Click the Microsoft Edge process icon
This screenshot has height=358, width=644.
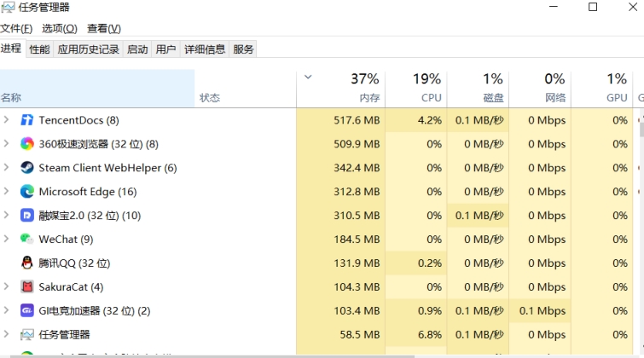point(27,192)
